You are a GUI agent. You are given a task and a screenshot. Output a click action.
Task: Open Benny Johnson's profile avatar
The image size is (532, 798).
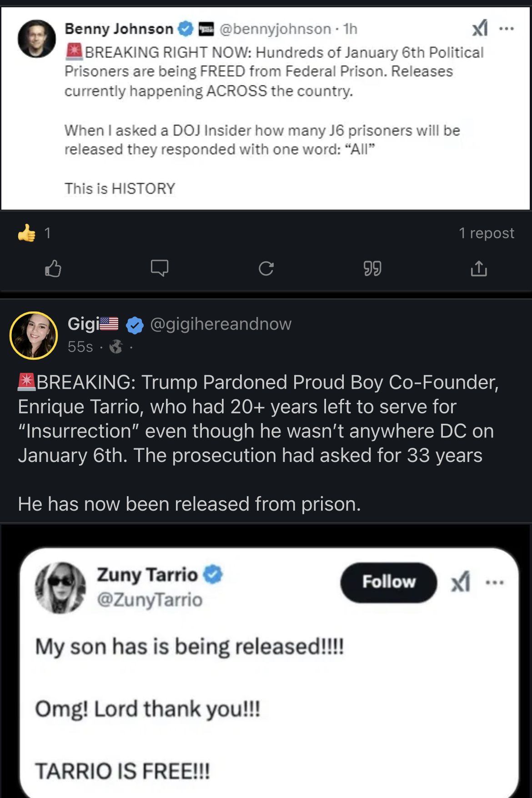pos(37,39)
